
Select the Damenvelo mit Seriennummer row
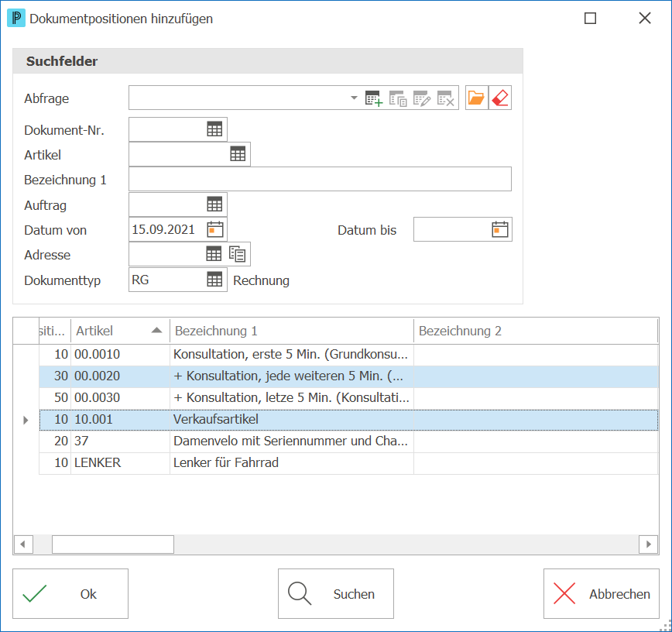pyautogui.click(x=348, y=441)
